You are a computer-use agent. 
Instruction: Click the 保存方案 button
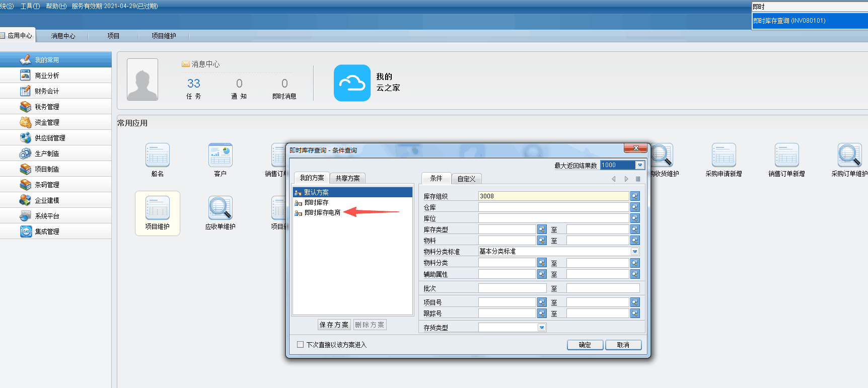coord(334,325)
